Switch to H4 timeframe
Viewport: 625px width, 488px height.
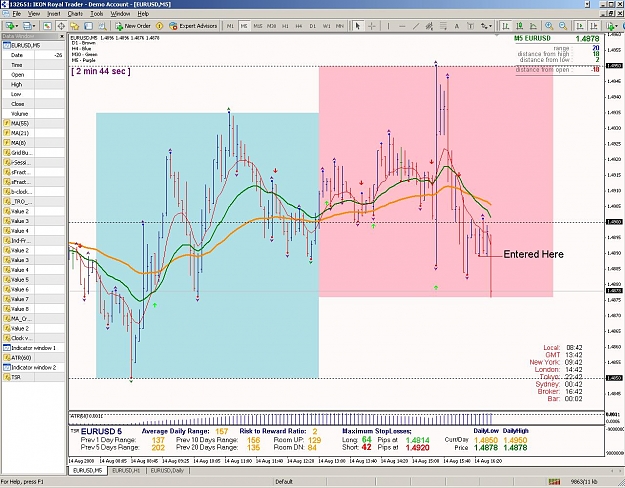tap(299, 26)
